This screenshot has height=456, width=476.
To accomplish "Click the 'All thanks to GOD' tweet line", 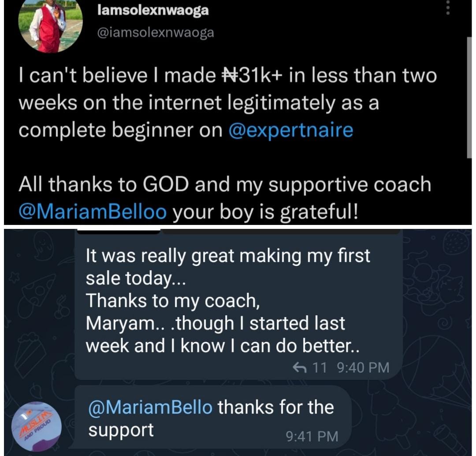I will (x=225, y=184).
